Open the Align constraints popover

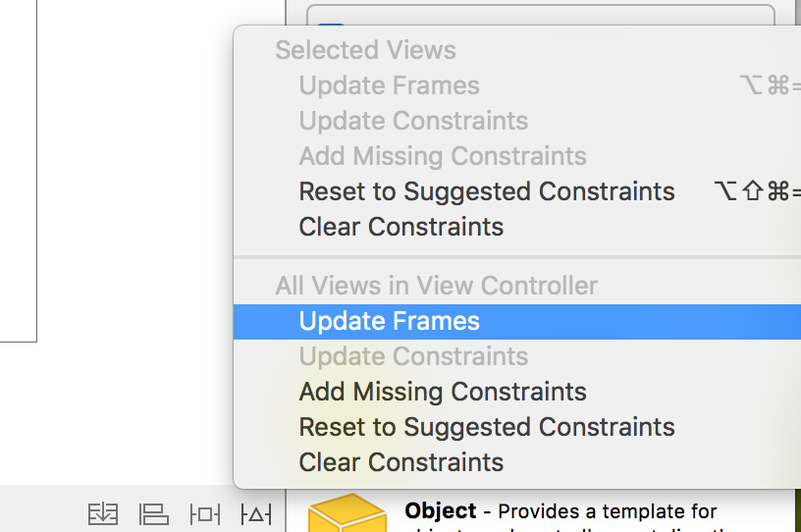[154, 512]
